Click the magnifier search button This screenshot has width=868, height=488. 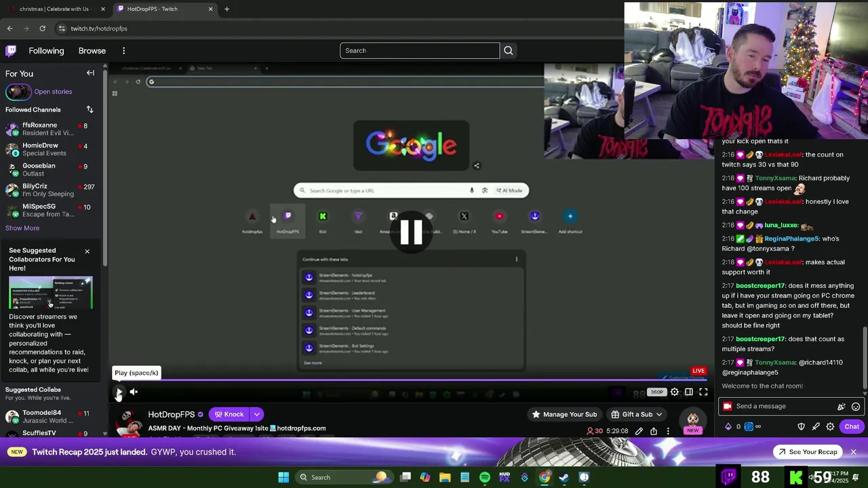click(x=508, y=51)
